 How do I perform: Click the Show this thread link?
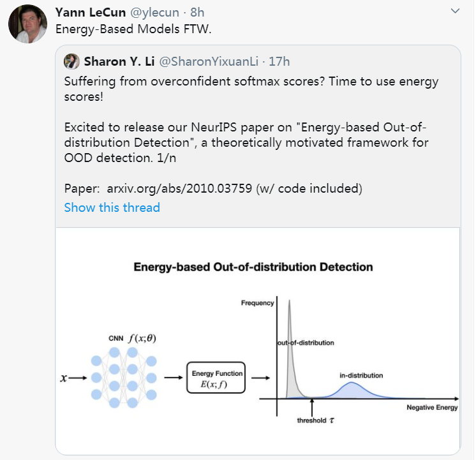112,207
